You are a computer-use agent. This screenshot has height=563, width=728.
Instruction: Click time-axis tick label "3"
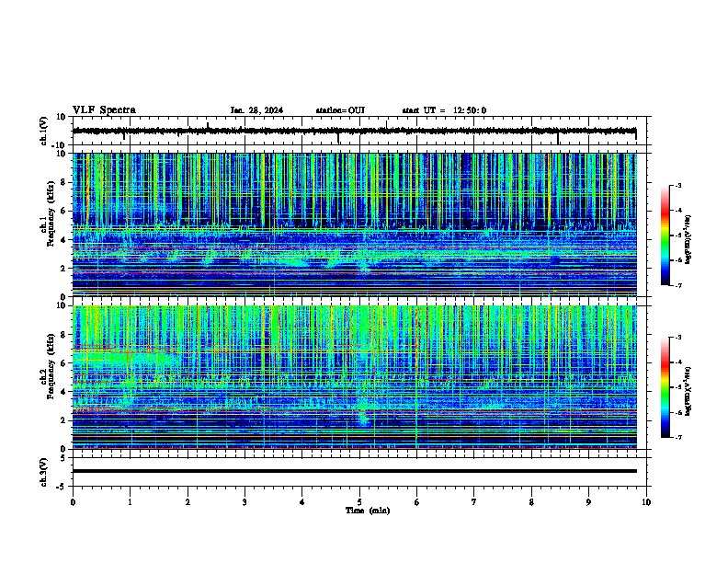coord(245,502)
